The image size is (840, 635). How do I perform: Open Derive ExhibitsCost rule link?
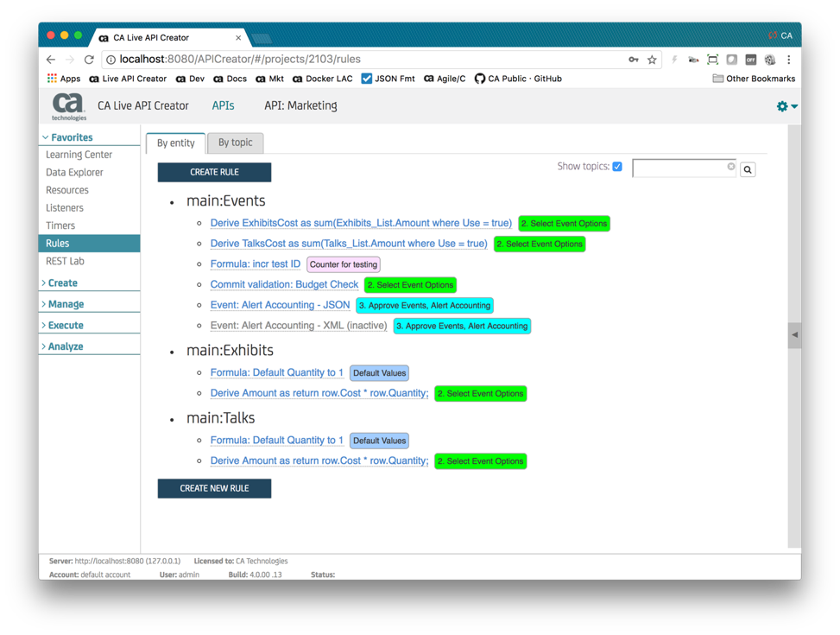[x=361, y=223]
